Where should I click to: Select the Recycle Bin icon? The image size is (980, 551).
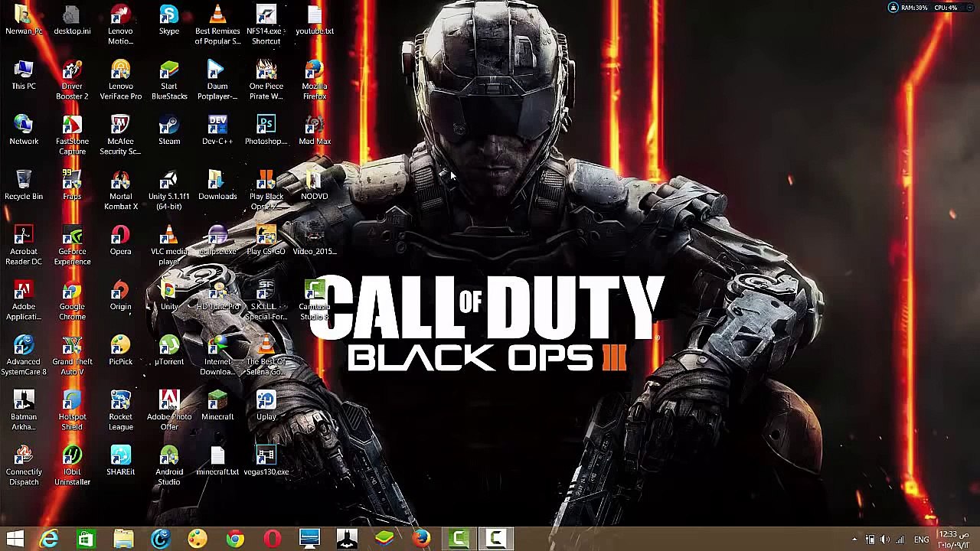point(24,186)
